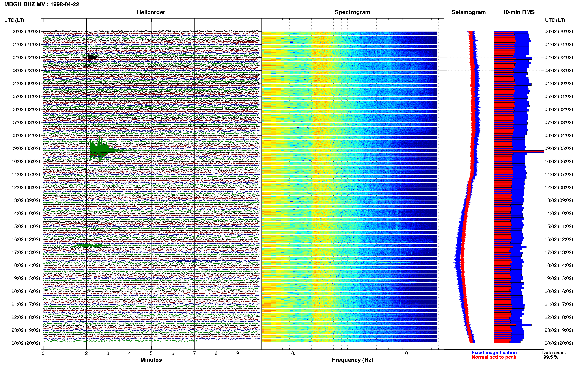This screenshot has height=368, width=588.
Task: Click left time label 13:02 (09:02)
Action: click(x=26, y=200)
